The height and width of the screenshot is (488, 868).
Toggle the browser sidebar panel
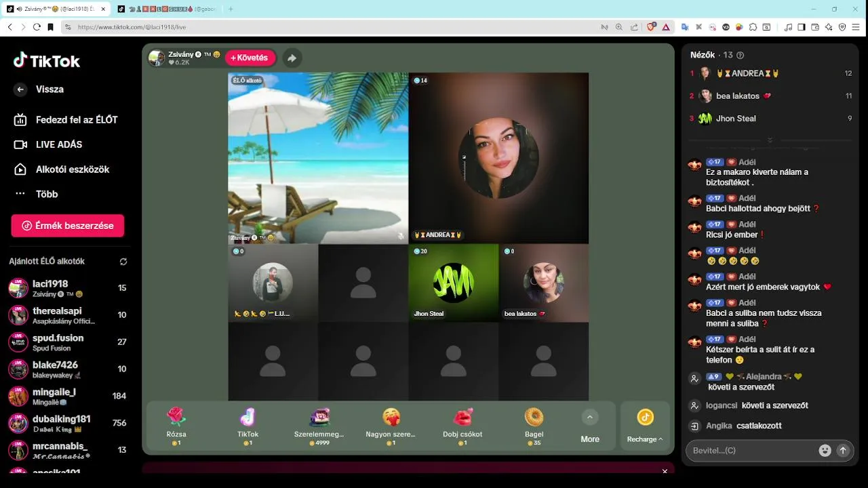[802, 27]
